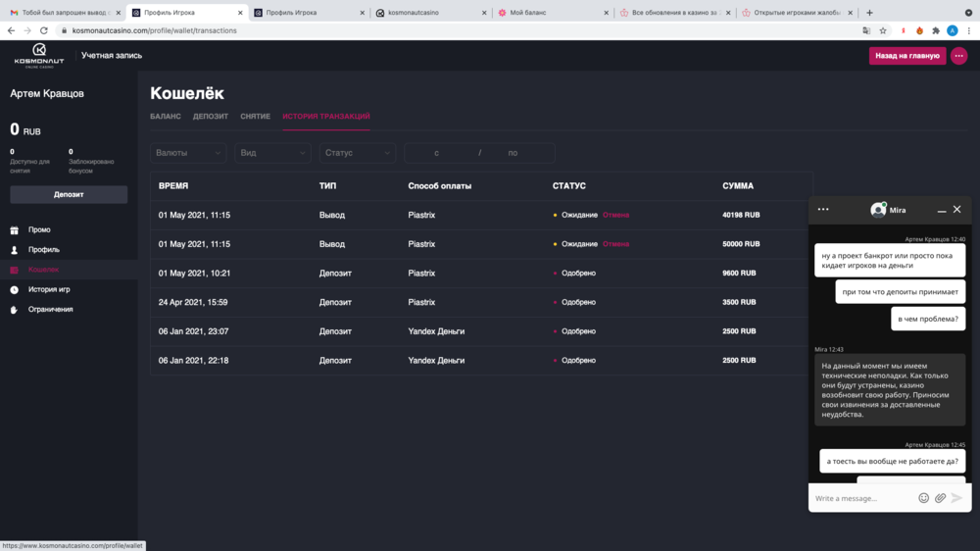
Task: Open the chat options three-dot menu
Action: (823, 209)
